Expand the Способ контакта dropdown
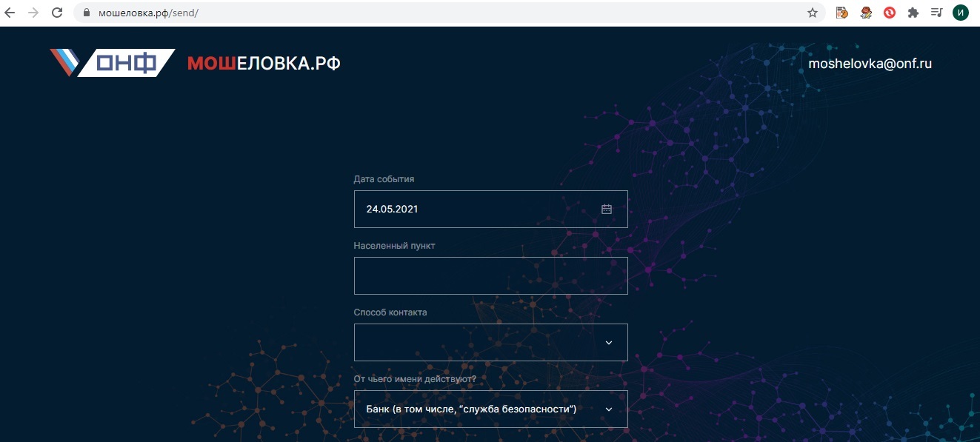The width and height of the screenshot is (980, 442). pos(490,342)
